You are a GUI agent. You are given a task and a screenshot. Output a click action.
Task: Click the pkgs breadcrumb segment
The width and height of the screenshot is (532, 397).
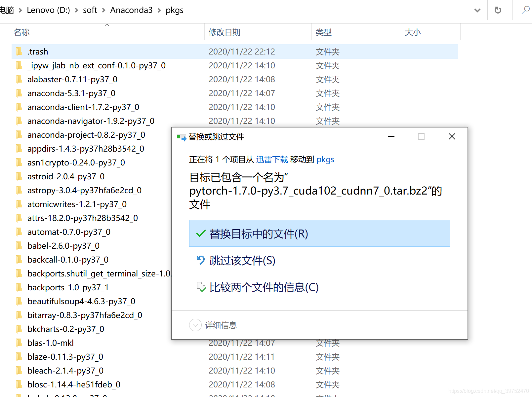(175, 10)
